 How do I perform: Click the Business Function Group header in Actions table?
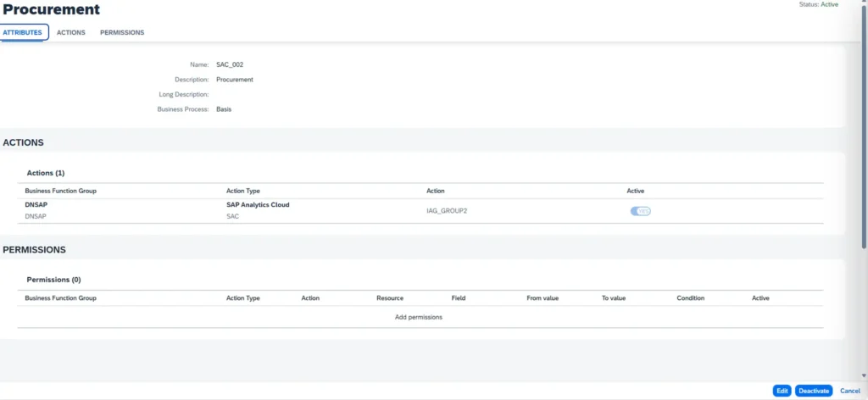click(61, 191)
